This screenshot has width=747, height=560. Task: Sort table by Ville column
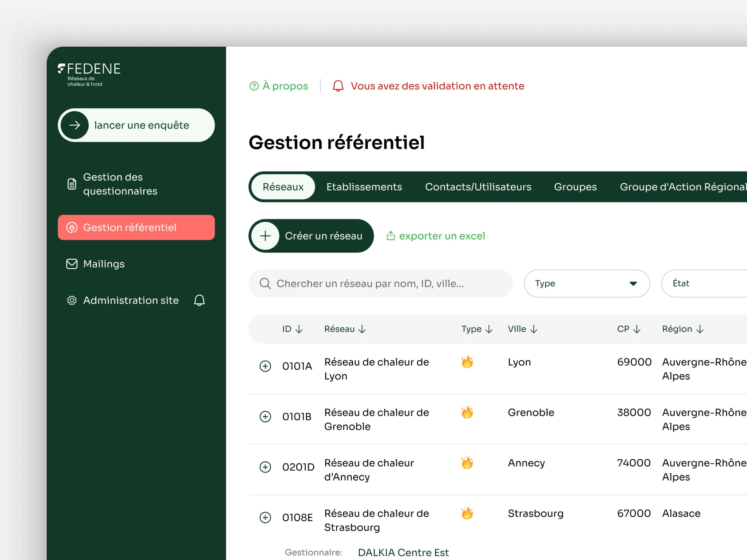[x=523, y=329]
